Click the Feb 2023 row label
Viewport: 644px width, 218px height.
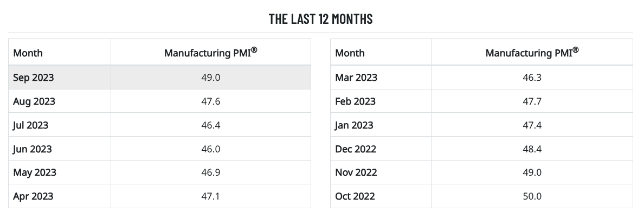[x=355, y=101]
